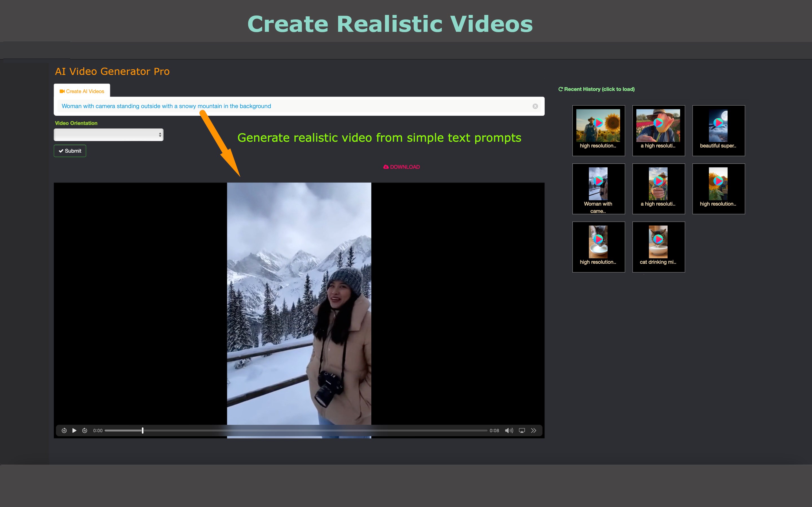Skip back 15 seconds in the player
Viewport: 812px width, 507px height.
[64, 431]
